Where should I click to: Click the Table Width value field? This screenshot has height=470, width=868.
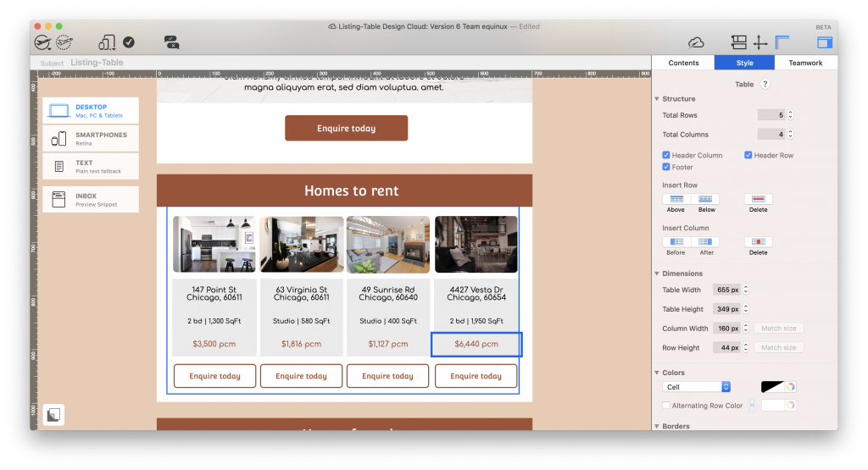point(726,290)
